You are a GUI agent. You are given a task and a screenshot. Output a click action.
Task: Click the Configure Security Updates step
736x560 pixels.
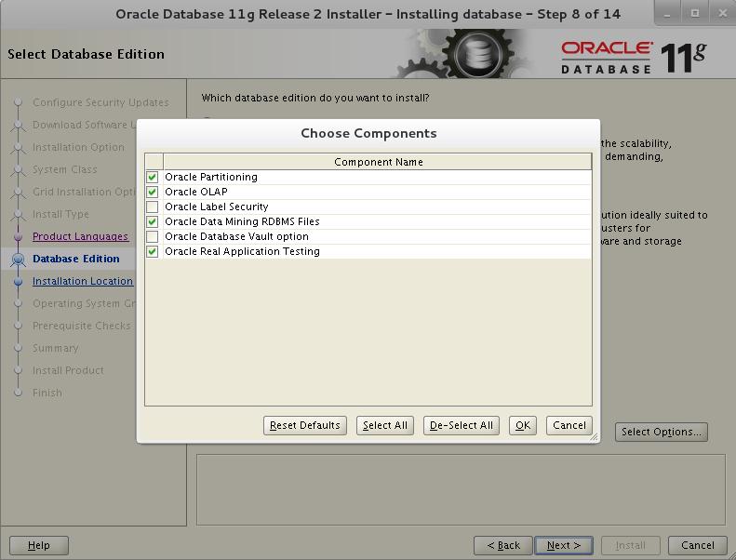[x=100, y=102]
